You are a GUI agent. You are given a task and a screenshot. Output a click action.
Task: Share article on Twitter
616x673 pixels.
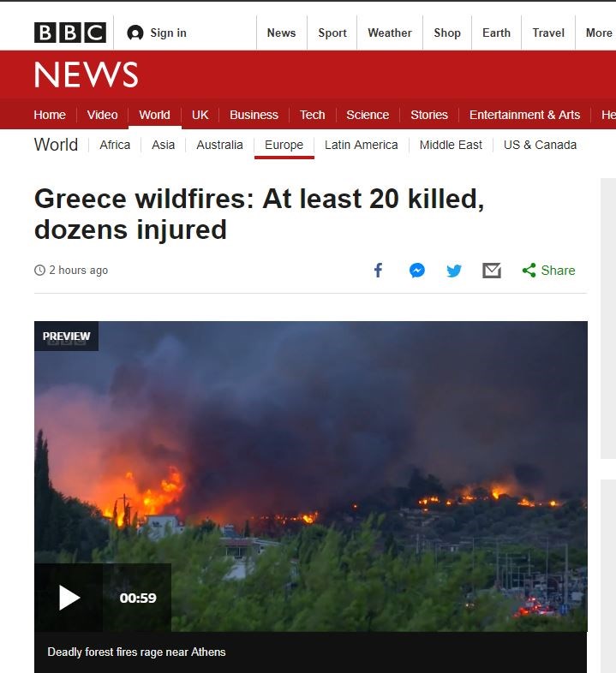click(454, 271)
